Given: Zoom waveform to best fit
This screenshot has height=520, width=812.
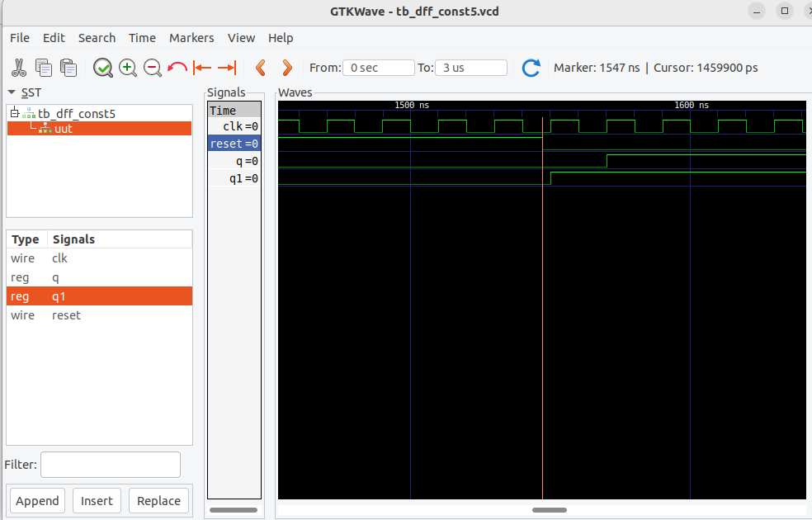Looking at the screenshot, I should (103, 68).
